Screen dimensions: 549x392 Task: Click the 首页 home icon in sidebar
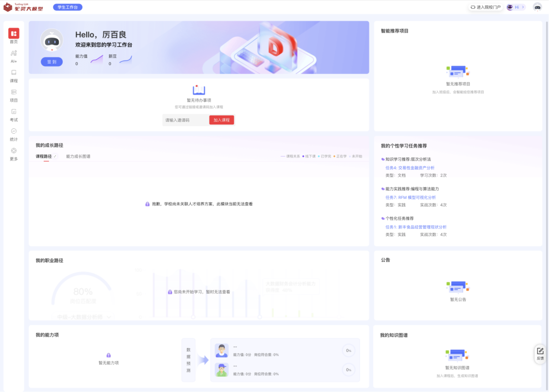click(14, 34)
